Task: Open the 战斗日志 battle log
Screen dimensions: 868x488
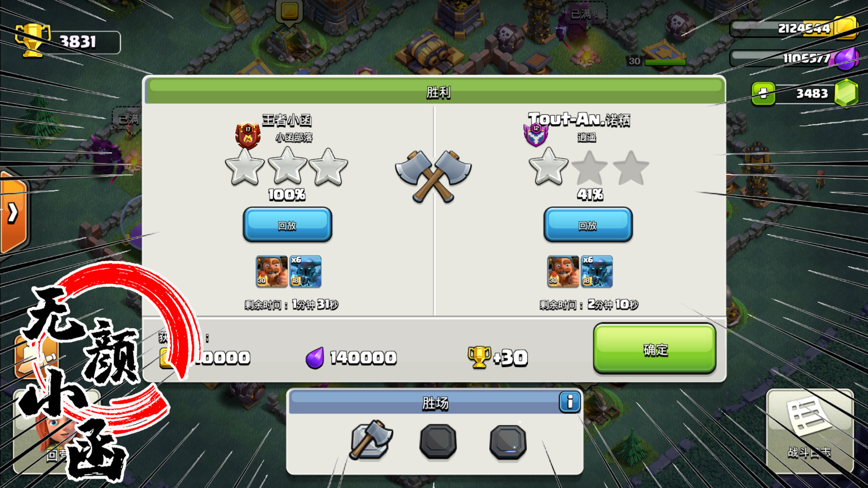Action: (x=810, y=431)
